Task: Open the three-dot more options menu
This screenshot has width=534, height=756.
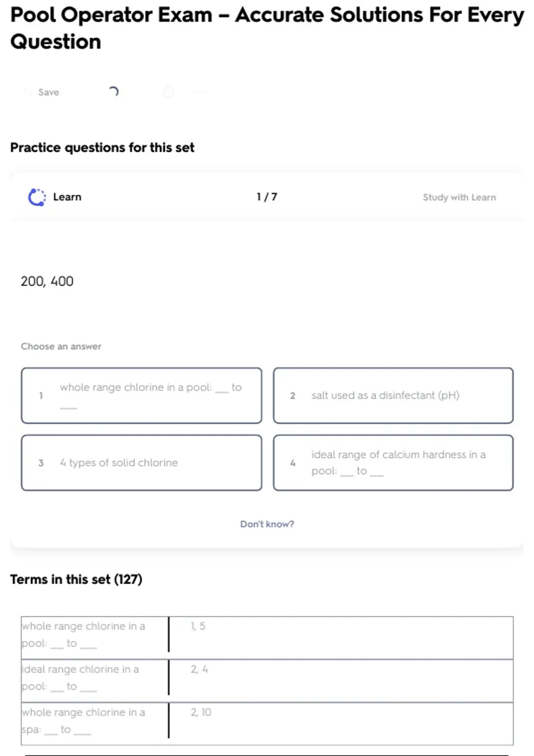Action: point(201,92)
